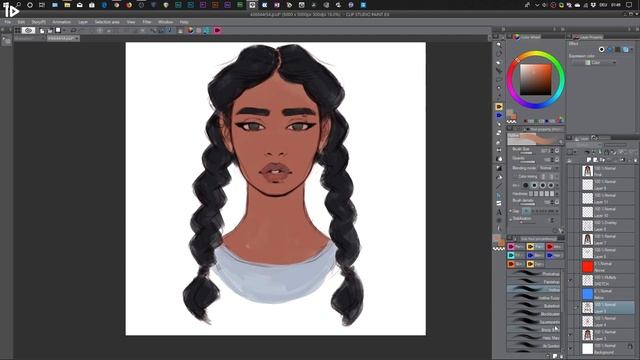640x360 pixels.
Task: Toggle visibility of blue Below layer
Action: pyautogui.click(x=571, y=294)
